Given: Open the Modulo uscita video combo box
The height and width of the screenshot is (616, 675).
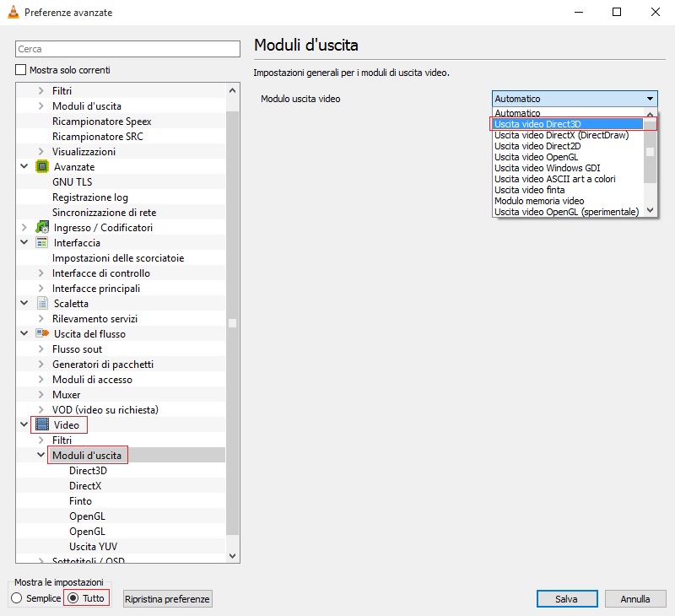Looking at the screenshot, I should tap(574, 99).
